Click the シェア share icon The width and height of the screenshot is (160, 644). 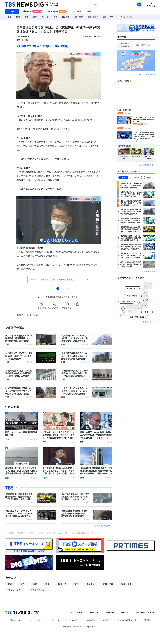[78, 304]
